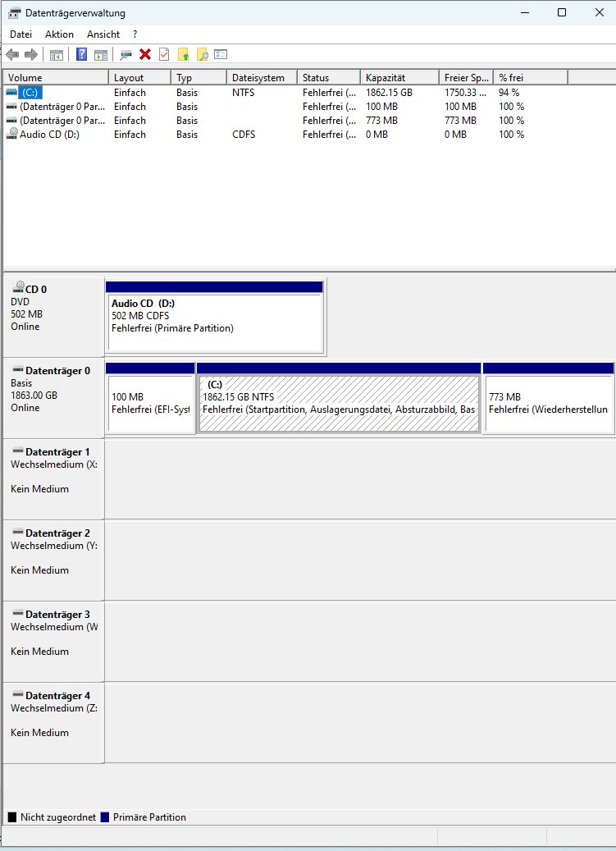Select the 773 MB Wiederherstellung partition block
The image size is (616, 851).
[548, 398]
